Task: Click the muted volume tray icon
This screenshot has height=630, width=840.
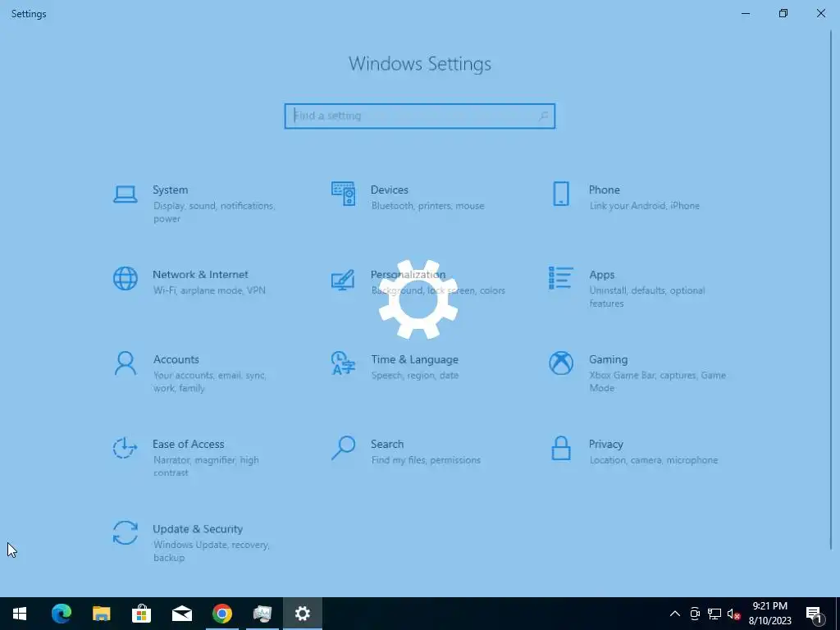Action: pos(733,614)
